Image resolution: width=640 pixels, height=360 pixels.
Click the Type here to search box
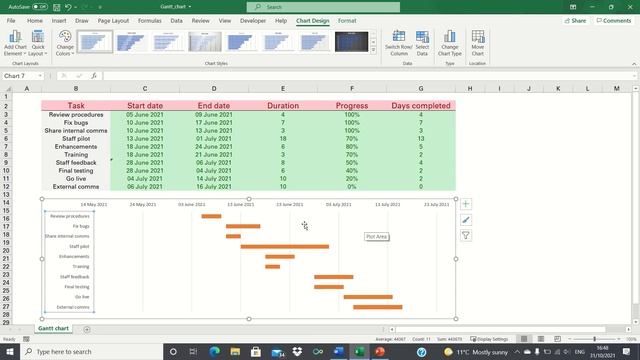[x=91, y=351]
